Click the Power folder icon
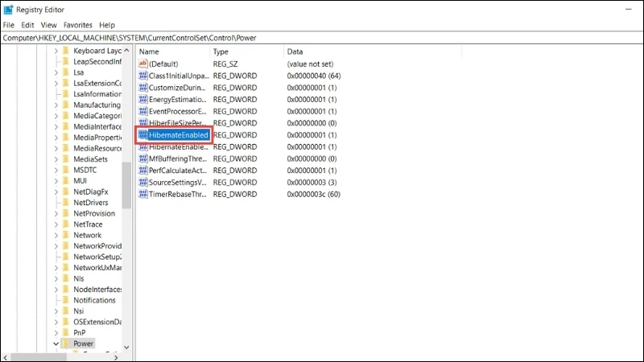The width and height of the screenshot is (644, 362). point(66,343)
